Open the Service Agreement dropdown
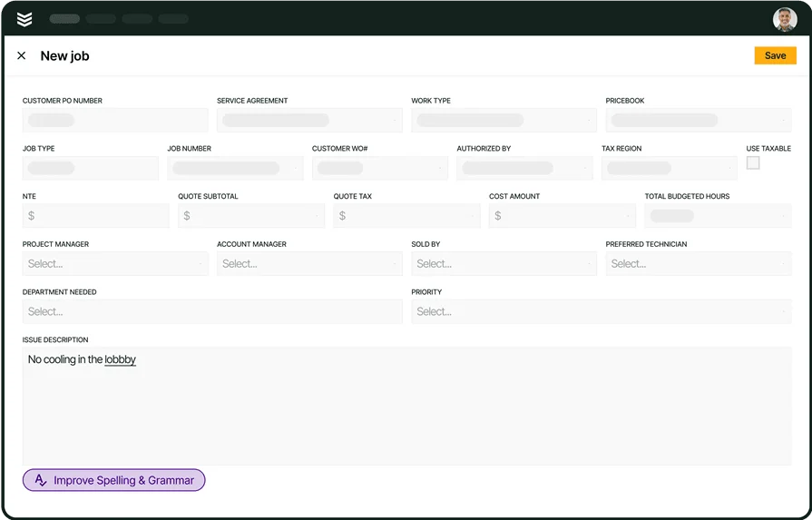The width and height of the screenshot is (812, 520). 309,120
